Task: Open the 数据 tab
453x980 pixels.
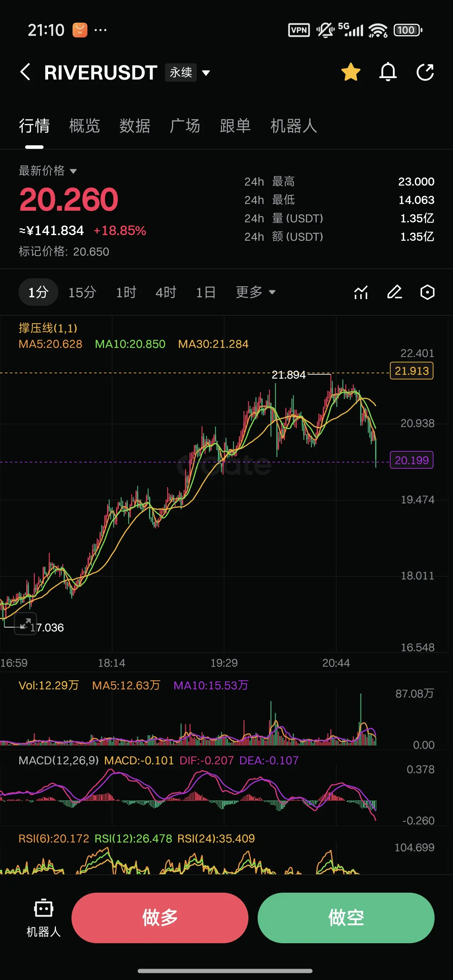Action: (x=135, y=126)
